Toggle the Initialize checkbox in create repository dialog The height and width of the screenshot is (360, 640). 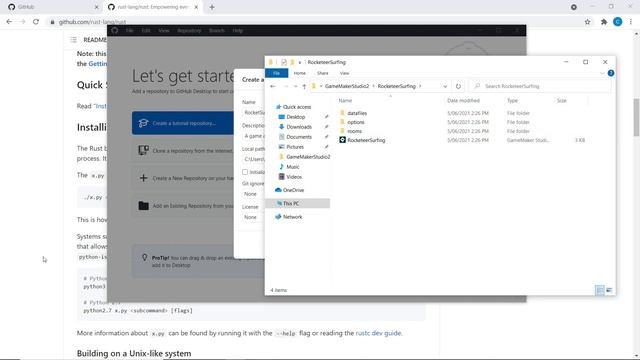pos(245,172)
